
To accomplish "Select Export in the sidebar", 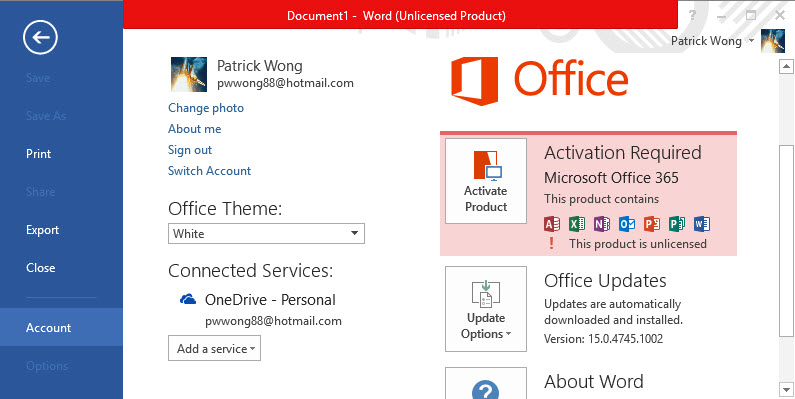I will (x=43, y=230).
